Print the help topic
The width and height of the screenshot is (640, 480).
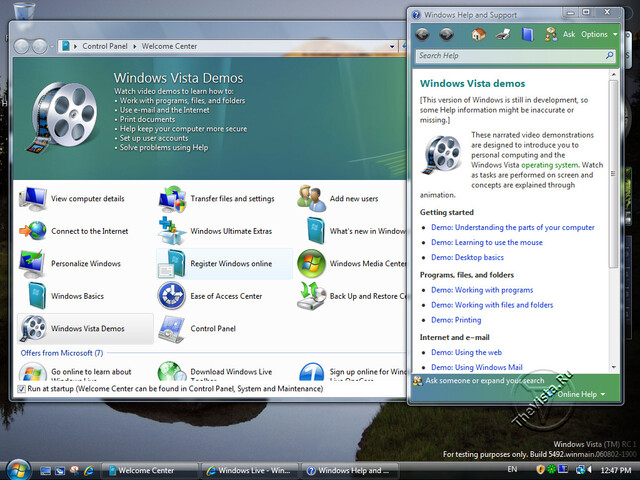[503, 34]
